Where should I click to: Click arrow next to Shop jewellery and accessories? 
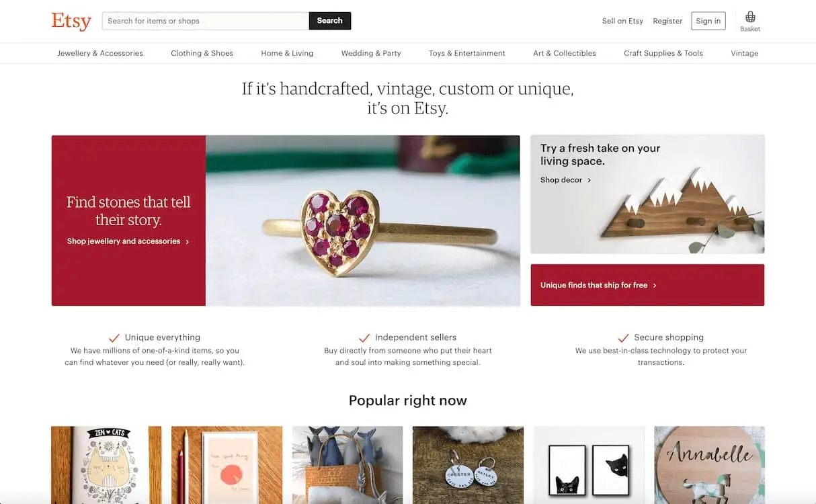click(188, 241)
